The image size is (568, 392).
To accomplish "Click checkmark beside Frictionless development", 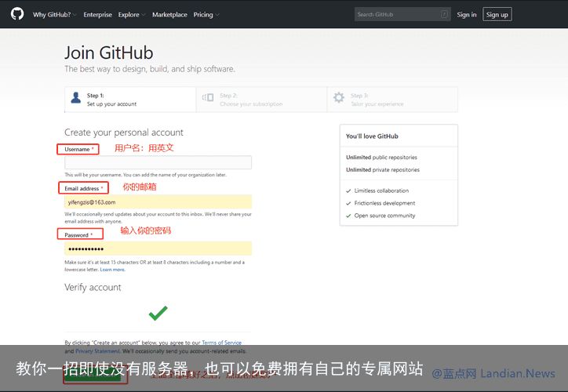I will (x=348, y=203).
